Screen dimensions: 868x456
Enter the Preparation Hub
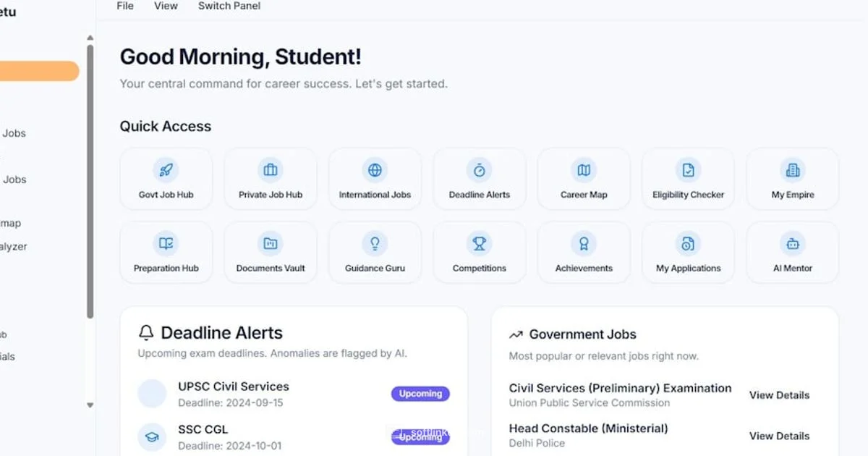coord(166,251)
